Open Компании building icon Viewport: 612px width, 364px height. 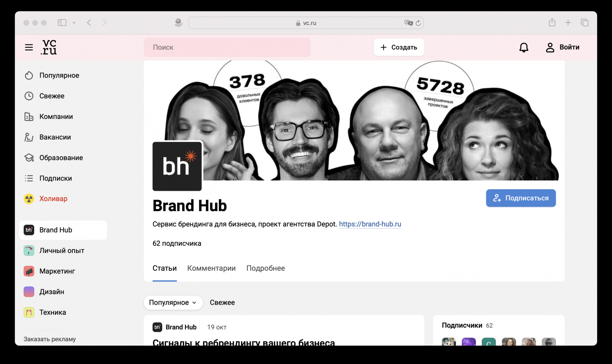29,117
